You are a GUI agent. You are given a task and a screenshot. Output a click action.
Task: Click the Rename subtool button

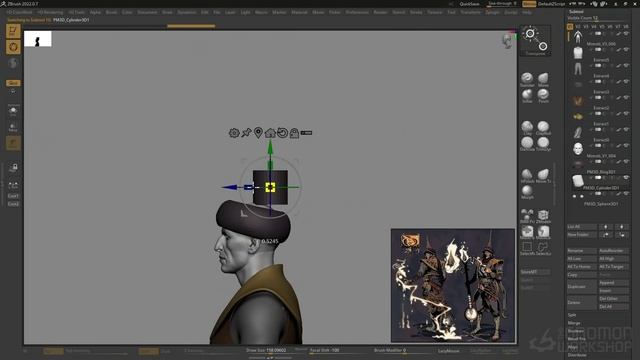pos(582,251)
